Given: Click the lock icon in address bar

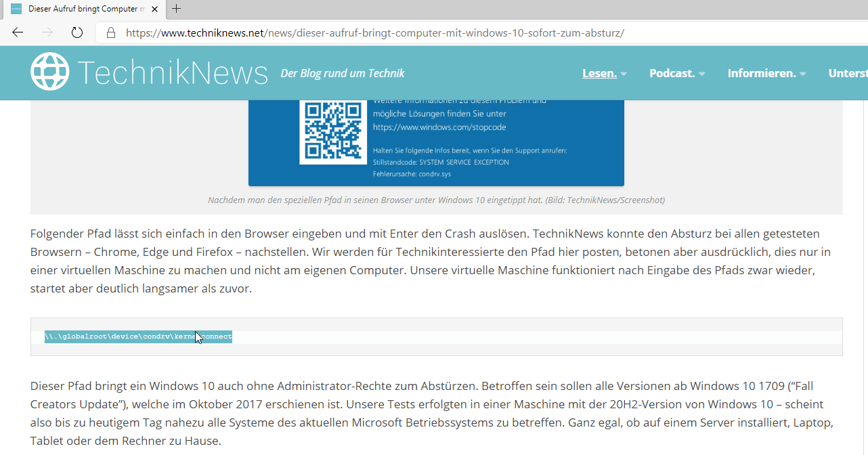Looking at the screenshot, I should [111, 32].
